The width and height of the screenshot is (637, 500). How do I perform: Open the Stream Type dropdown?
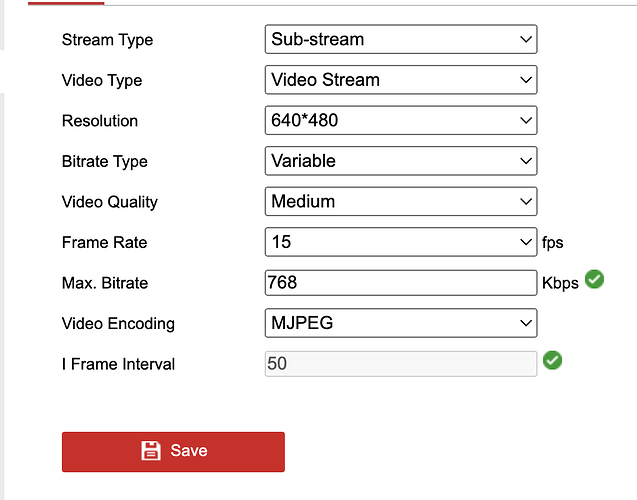pyautogui.click(x=401, y=39)
